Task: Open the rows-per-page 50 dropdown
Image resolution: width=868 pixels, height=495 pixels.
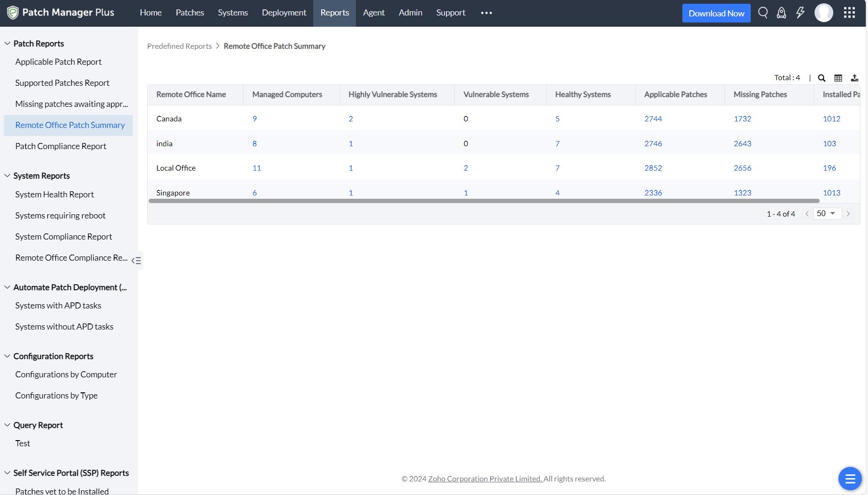Action: pyautogui.click(x=827, y=214)
